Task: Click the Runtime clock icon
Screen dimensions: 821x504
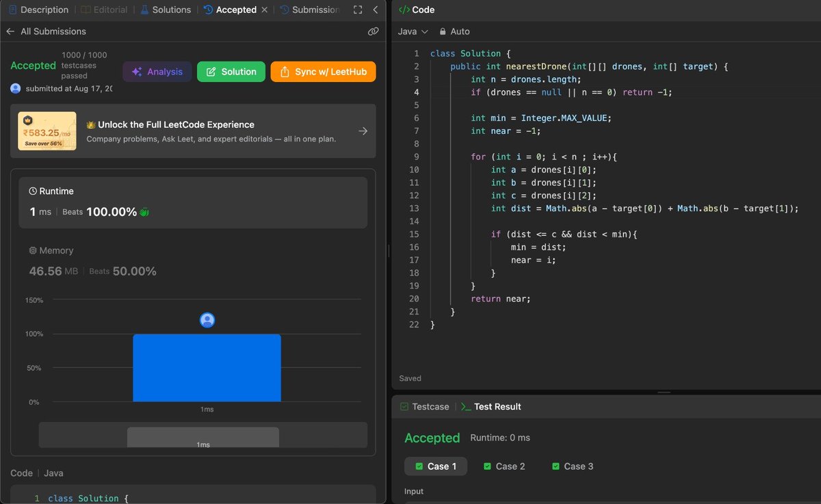Action: [x=33, y=191]
